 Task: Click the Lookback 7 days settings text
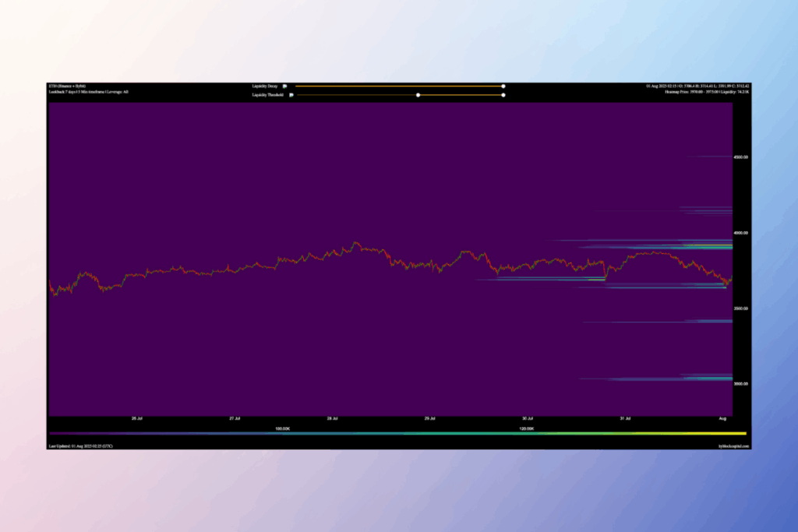[88, 92]
